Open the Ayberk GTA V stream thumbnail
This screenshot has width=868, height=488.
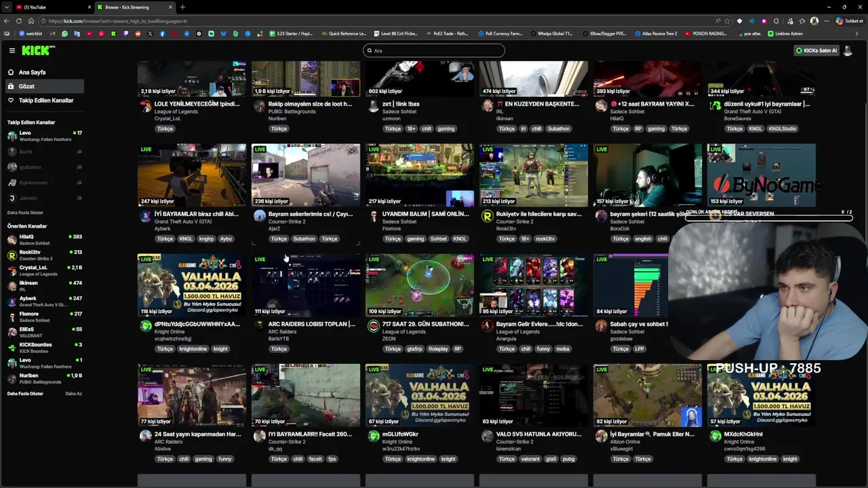[192, 175]
